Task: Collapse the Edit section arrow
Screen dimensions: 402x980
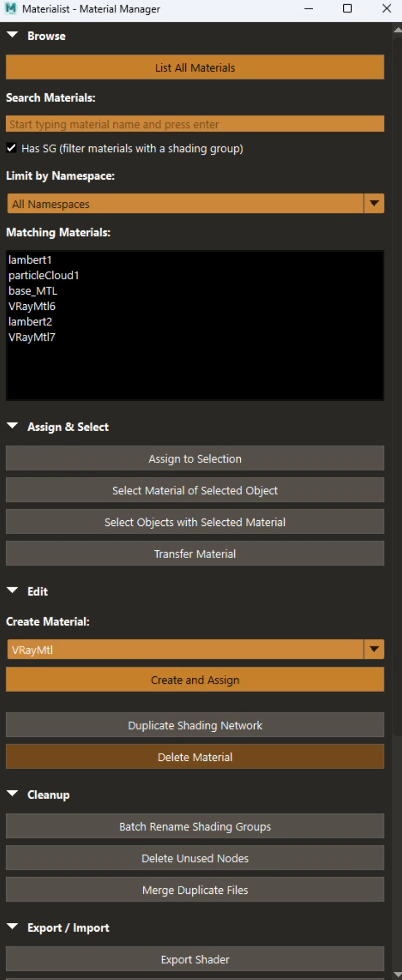Action: [12, 591]
